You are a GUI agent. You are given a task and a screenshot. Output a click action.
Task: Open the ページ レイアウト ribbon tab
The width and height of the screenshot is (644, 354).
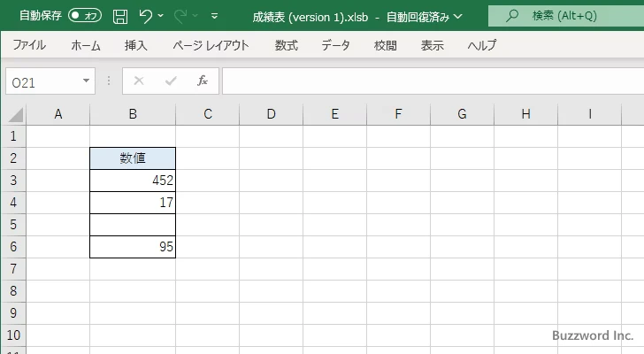(211, 45)
